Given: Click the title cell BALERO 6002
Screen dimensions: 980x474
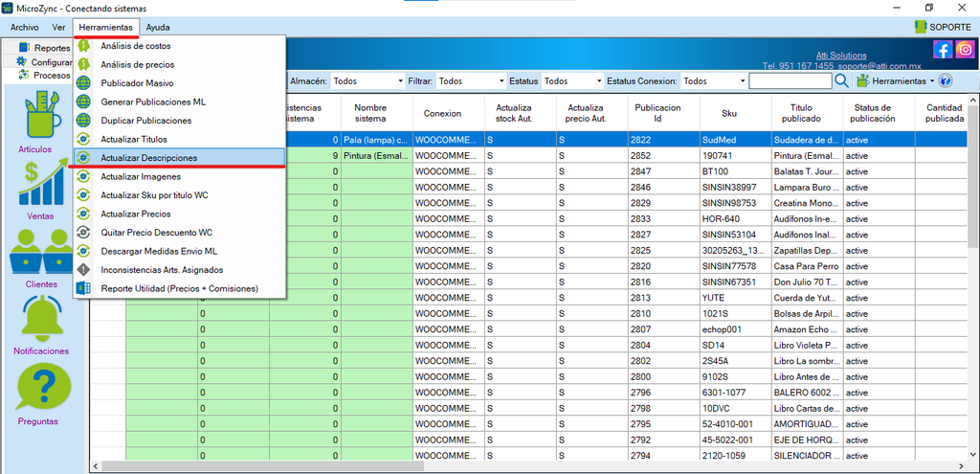Looking at the screenshot, I should click(808, 393).
